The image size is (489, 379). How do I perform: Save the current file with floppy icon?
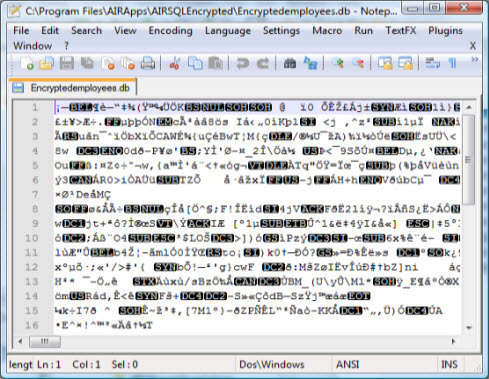pos(67,63)
